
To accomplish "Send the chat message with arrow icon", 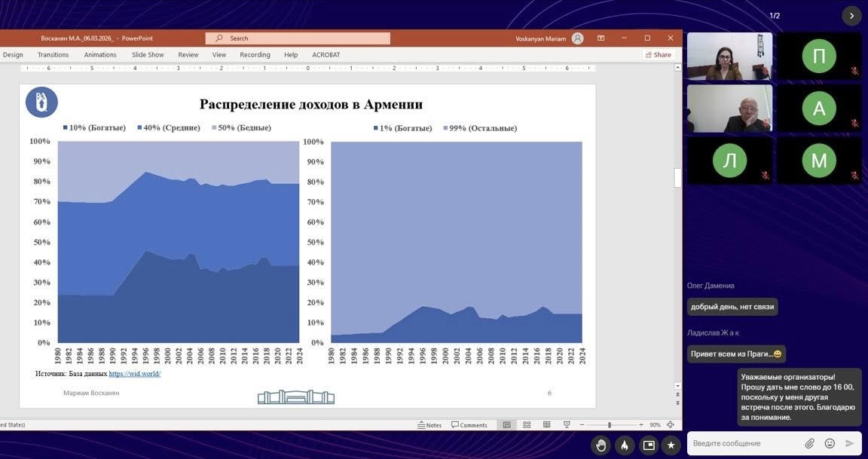I will click(850, 443).
